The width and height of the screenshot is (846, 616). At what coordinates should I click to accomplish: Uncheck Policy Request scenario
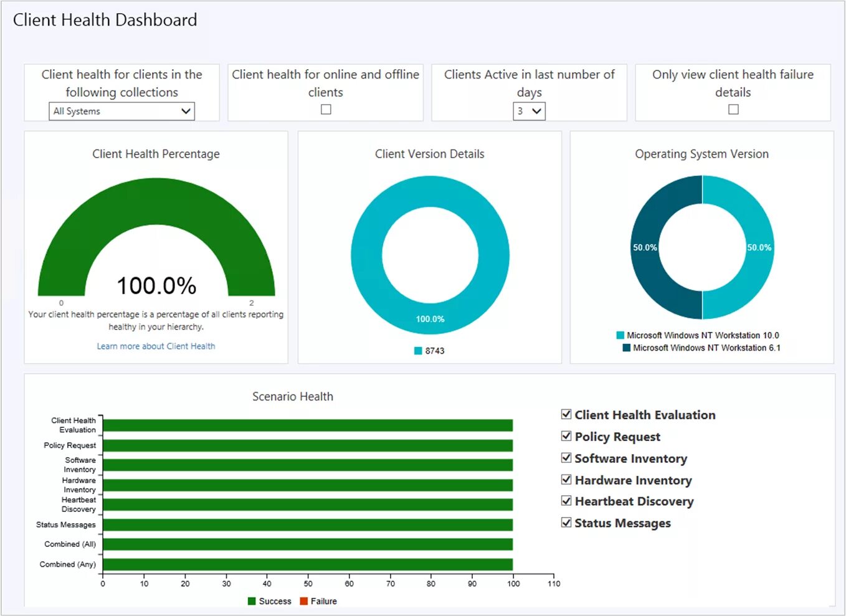coord(566,436)
